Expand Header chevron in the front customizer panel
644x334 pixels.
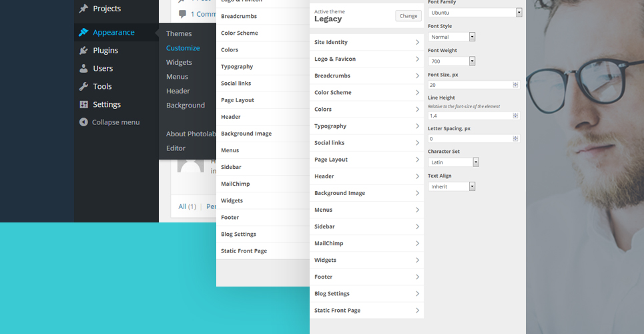(417, 176)
